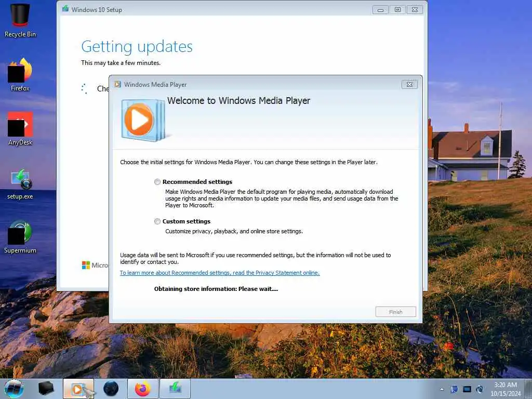This screenshot has width=532, height=399.
Task: Select the setup.exe desktop icon
Action: pyautogui.click(x=20, y=183)
